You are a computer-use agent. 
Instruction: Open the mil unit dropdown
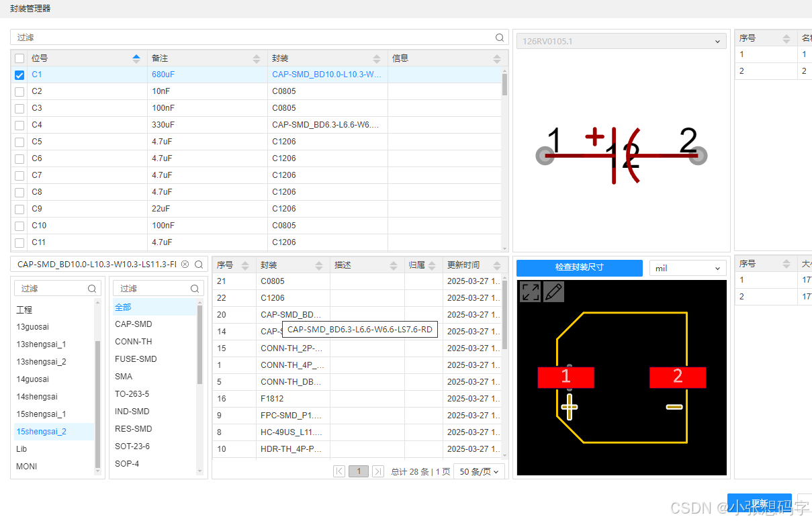(688, 268)
